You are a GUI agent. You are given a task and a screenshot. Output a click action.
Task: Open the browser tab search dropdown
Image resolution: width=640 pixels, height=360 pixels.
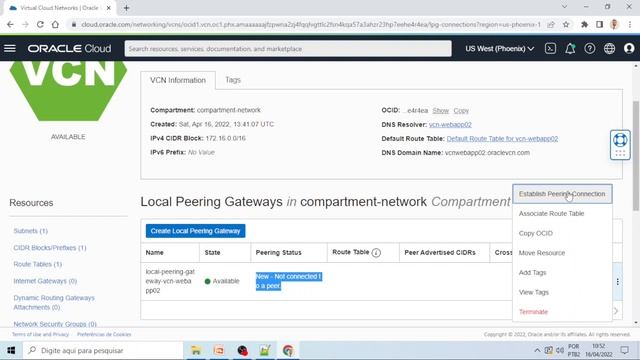tap(564, 7)
